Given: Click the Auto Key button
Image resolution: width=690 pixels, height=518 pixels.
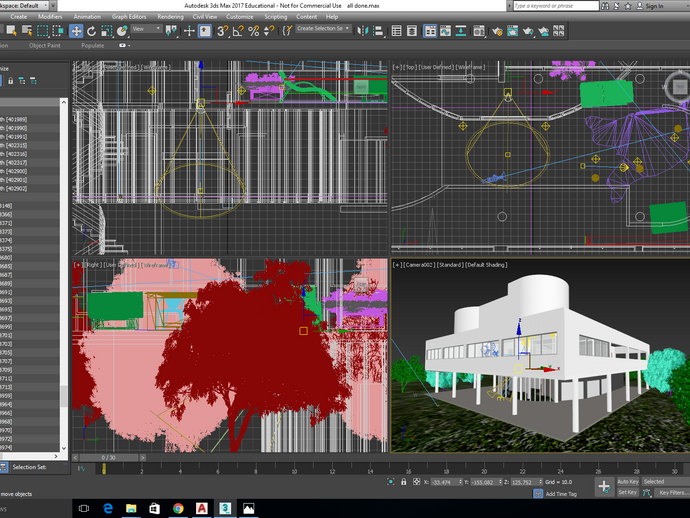Looking at the screenshot, I should pos(627,482).
